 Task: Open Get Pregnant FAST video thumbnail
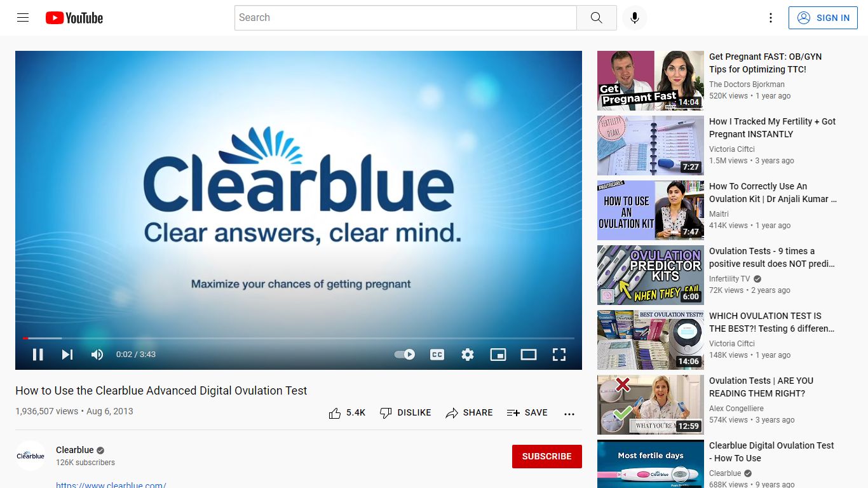click(x=651, y=81)
